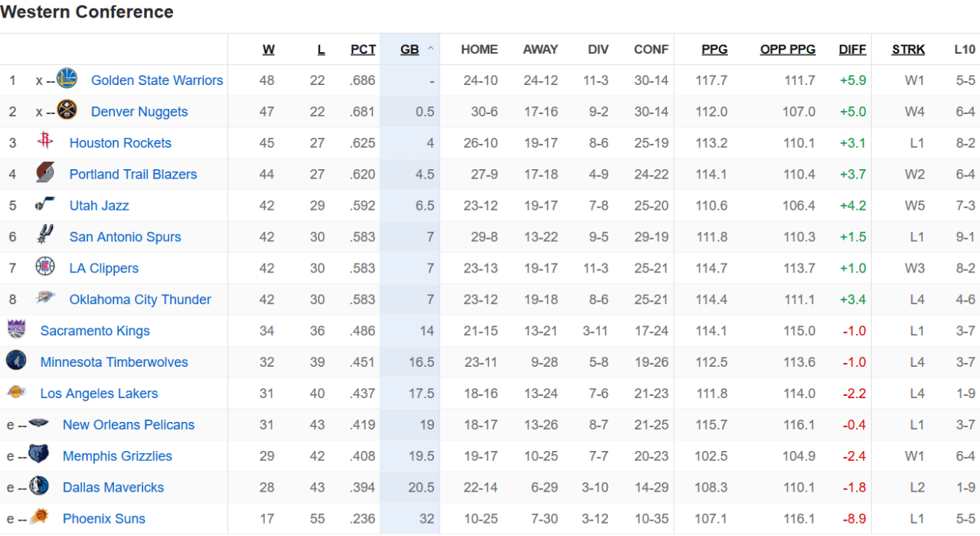980x536 pixels.
Task: Click the Minnesota Timberwolves logo icon
Action: pyautogui.click(x=16, y=361)
